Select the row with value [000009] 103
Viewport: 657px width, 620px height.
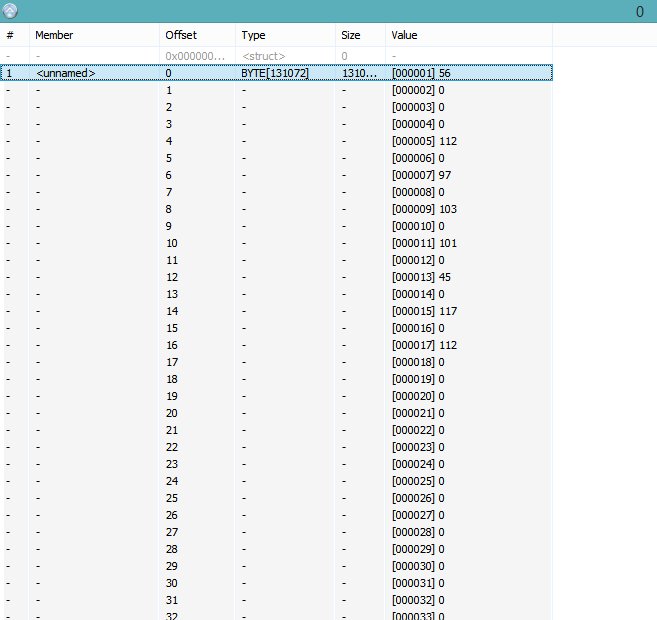[424, 209]
